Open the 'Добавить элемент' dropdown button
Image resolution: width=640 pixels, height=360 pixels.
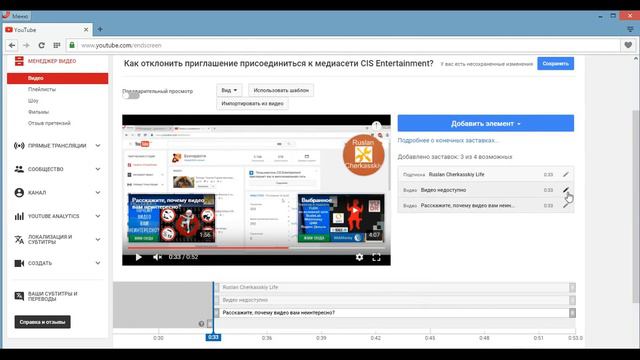click(486, 123)
